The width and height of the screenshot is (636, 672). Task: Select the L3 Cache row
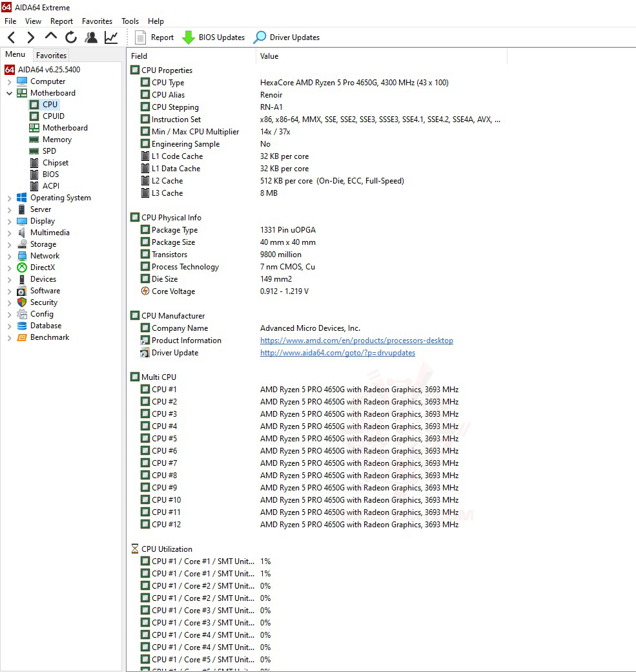tap(317, 193)
